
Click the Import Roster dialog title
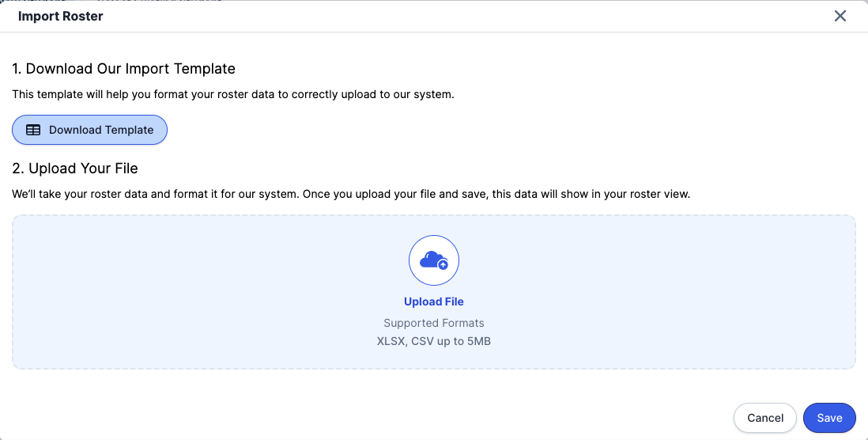coord(61,16)
